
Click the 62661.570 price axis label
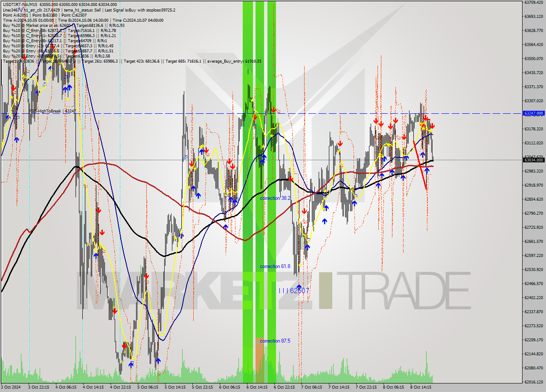(x=534, y=241)
